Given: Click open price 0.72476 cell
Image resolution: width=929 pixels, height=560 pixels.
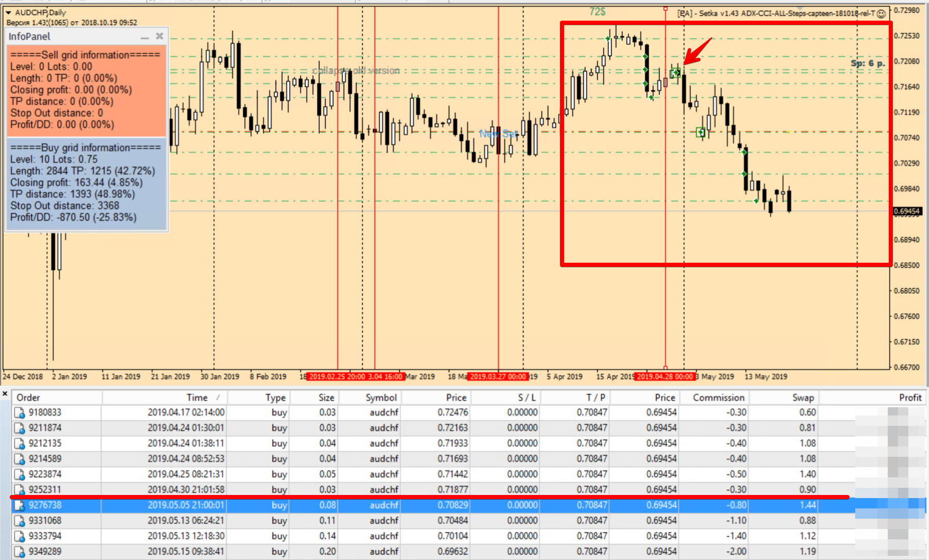Looking at the screenshot, I should pos(453,412).
